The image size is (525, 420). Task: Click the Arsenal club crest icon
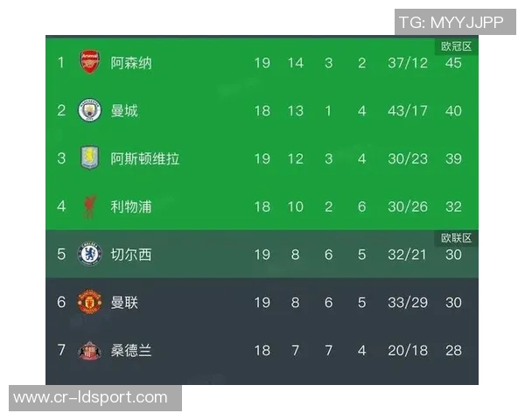(x=90, y=62)
